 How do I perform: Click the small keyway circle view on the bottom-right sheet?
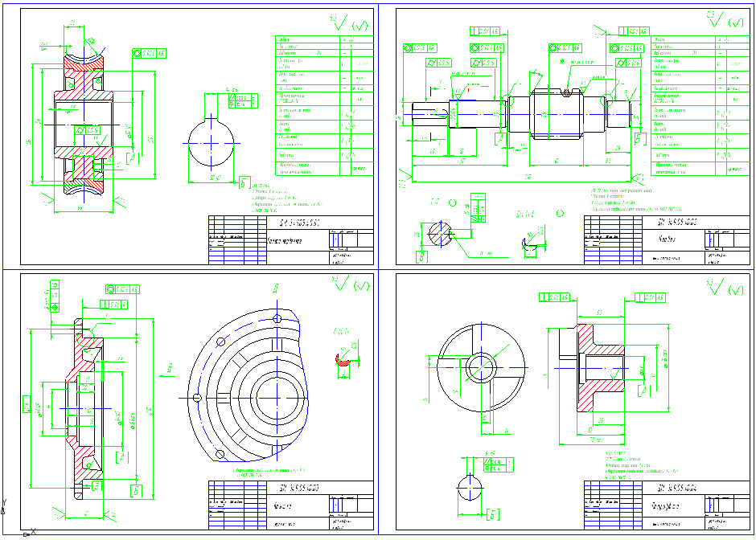(470, 488)
